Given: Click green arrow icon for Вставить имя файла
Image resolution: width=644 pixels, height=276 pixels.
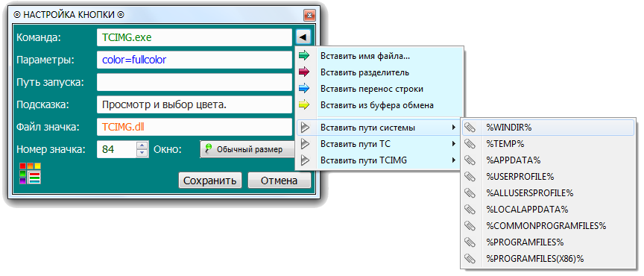Looking at the screenshot, I should (304, 55).
